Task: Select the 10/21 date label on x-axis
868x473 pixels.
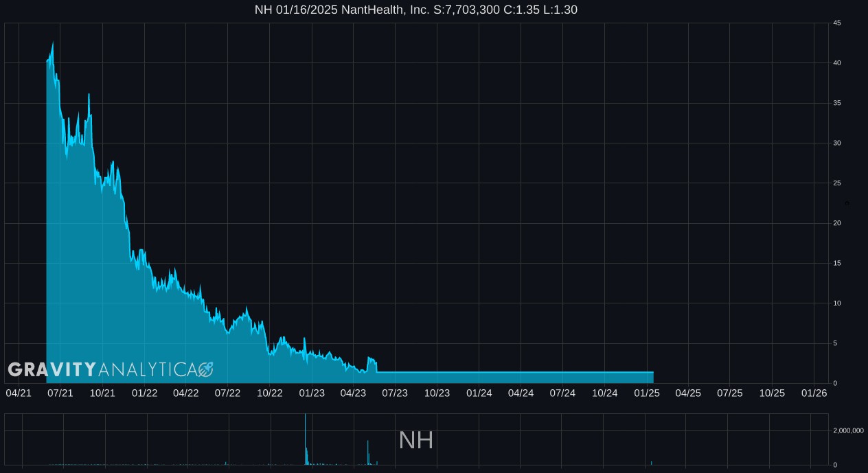Action: click(102, 393)
